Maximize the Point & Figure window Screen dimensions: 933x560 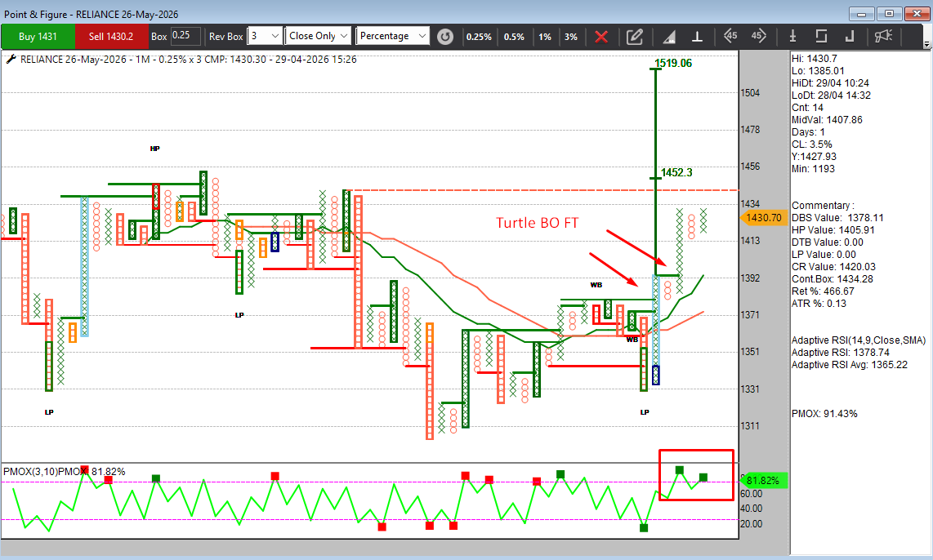(x=890, y=14)
